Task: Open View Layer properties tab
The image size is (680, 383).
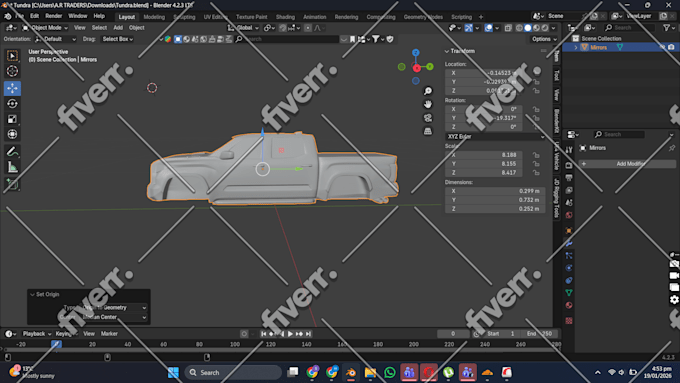Action: pos(569,190)
